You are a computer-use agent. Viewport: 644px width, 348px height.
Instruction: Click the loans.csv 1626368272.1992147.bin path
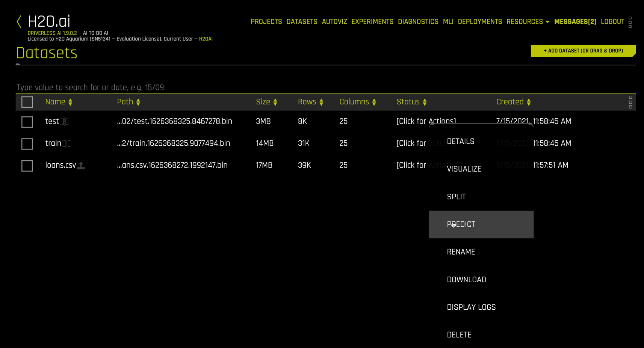[x=172, y=165]
